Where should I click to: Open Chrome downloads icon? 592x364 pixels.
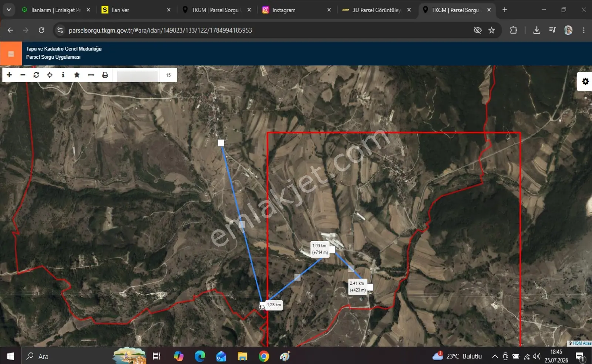tap(536, 30)
